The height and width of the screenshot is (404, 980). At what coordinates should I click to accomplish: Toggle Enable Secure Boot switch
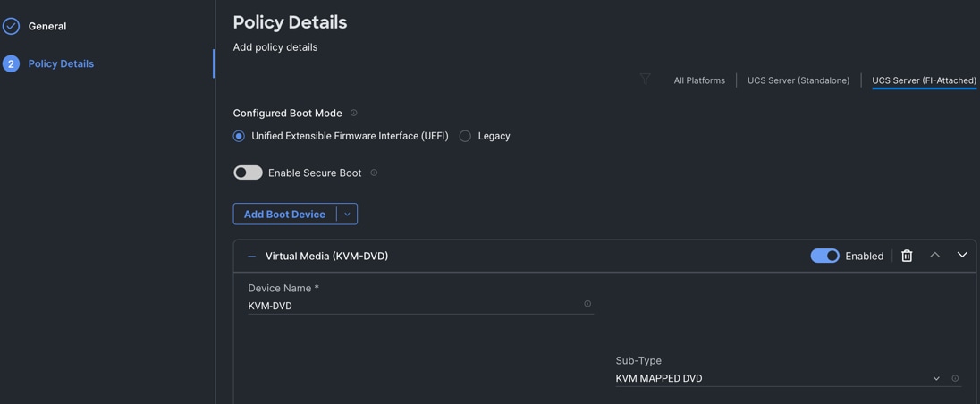[x=248, y=173]
